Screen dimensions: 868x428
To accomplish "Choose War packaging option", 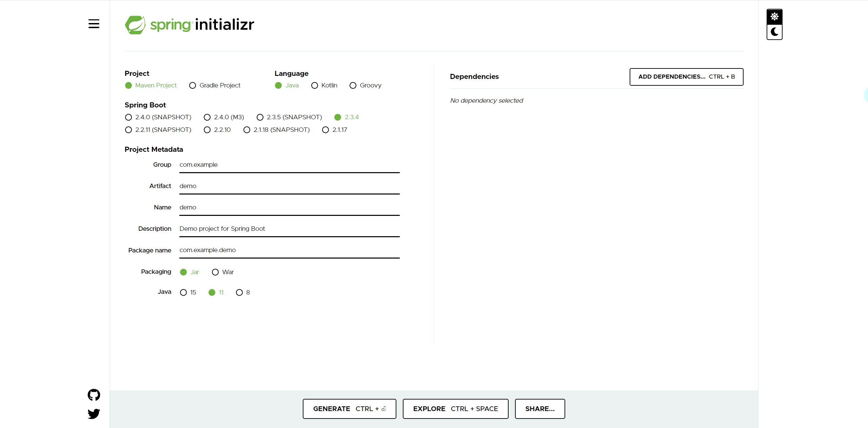I will pos(215,272).
